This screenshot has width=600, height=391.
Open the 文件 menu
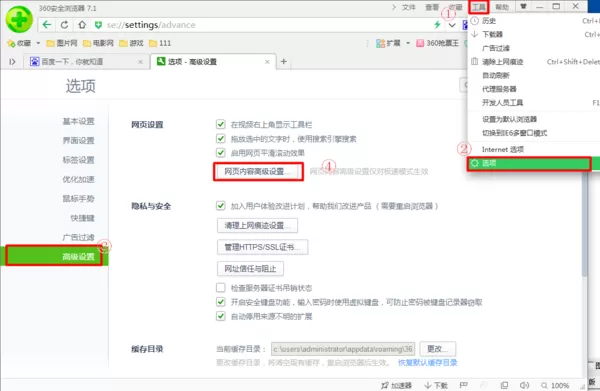point(409,7)
